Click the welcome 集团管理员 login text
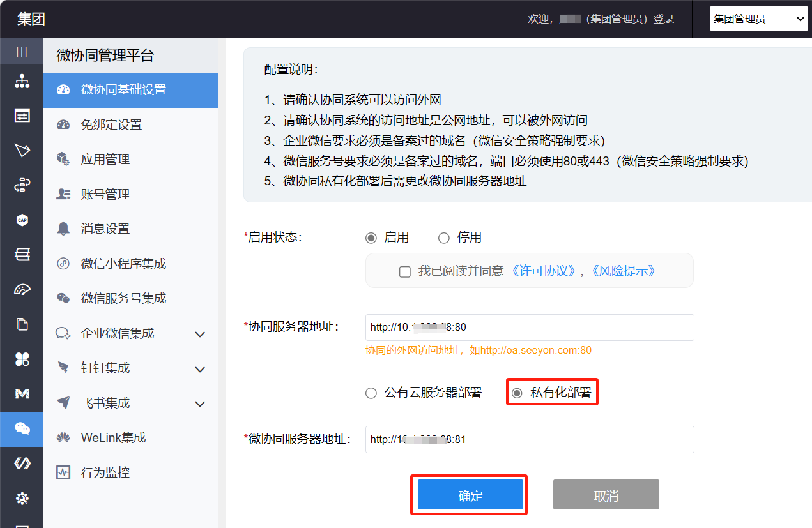 (601, 19)
